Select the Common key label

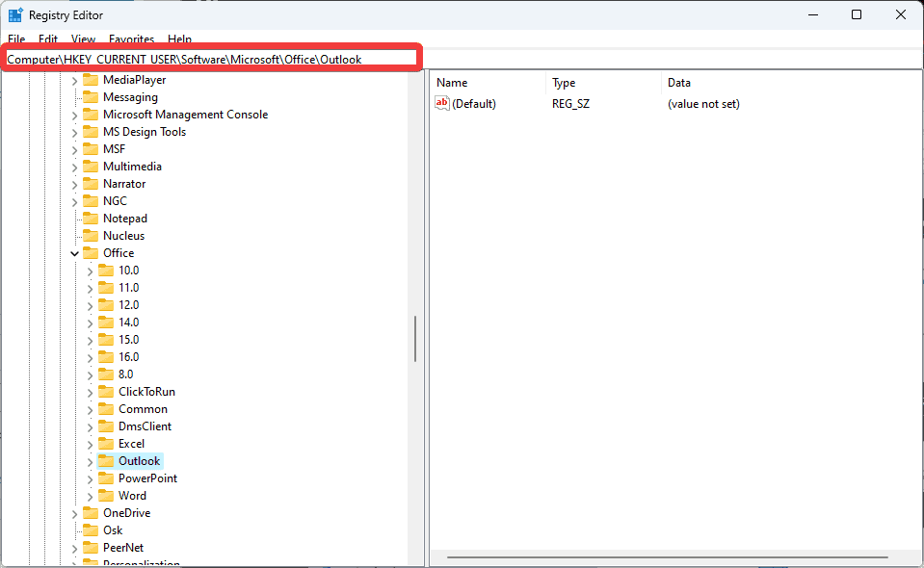tap(144, 408)
